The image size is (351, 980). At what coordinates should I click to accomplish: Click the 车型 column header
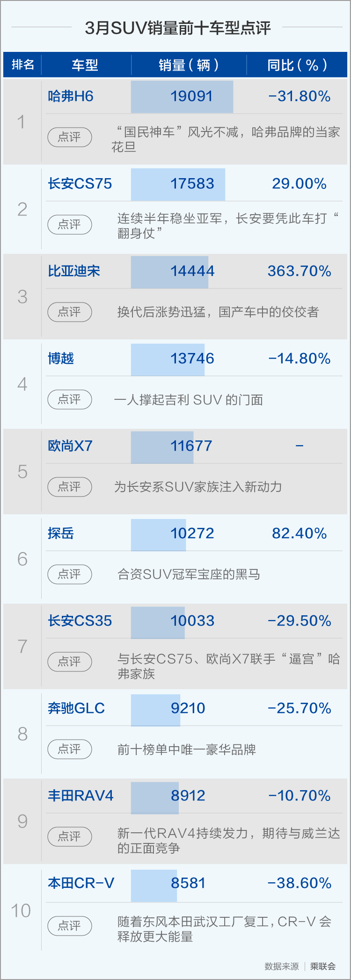click(86, 65)
